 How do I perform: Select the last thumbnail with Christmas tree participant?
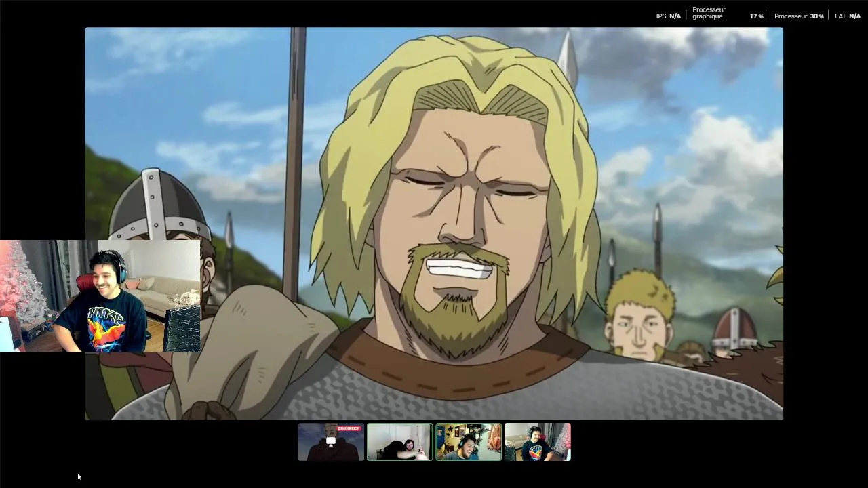(x=538, y=442)
